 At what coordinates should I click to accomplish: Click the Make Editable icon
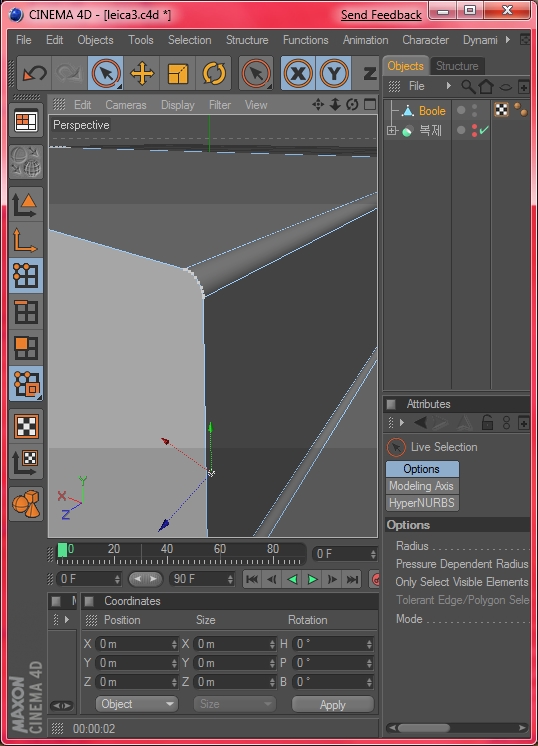(x=26, y=162)
